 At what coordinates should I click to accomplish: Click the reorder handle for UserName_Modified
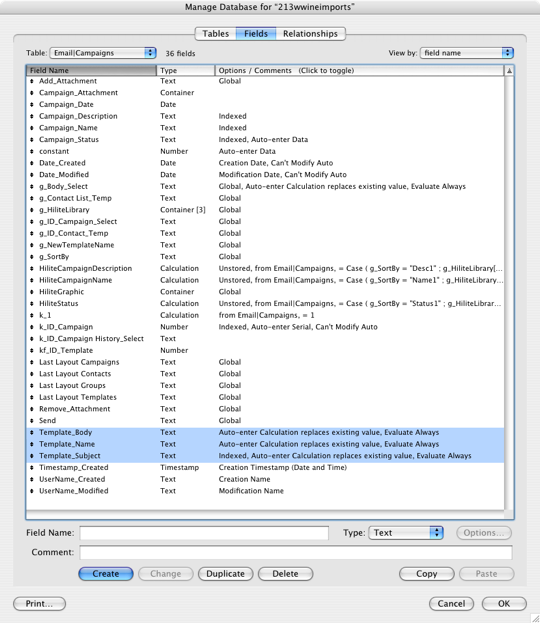[x=32, y=491]
